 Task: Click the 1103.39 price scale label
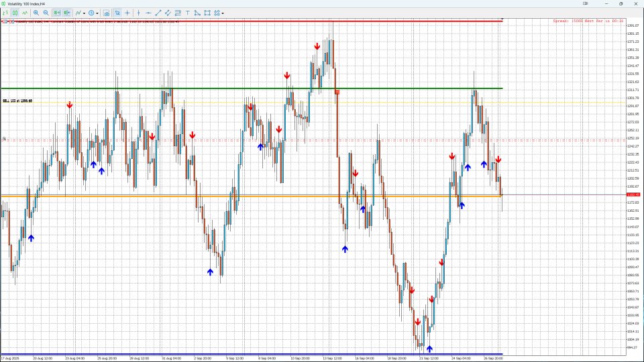(x=633, y=259)
